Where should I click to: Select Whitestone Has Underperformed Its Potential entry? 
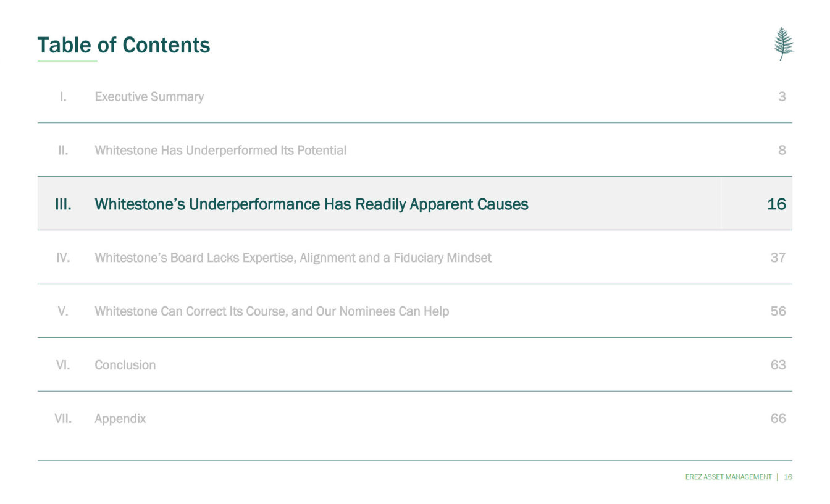tap(220, 151)
